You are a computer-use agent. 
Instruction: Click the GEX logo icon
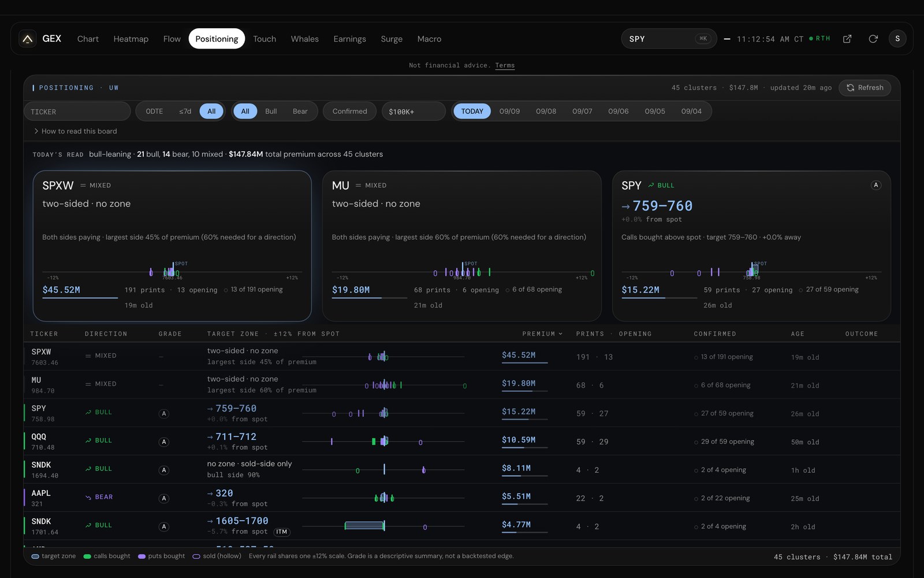[27, 39]
